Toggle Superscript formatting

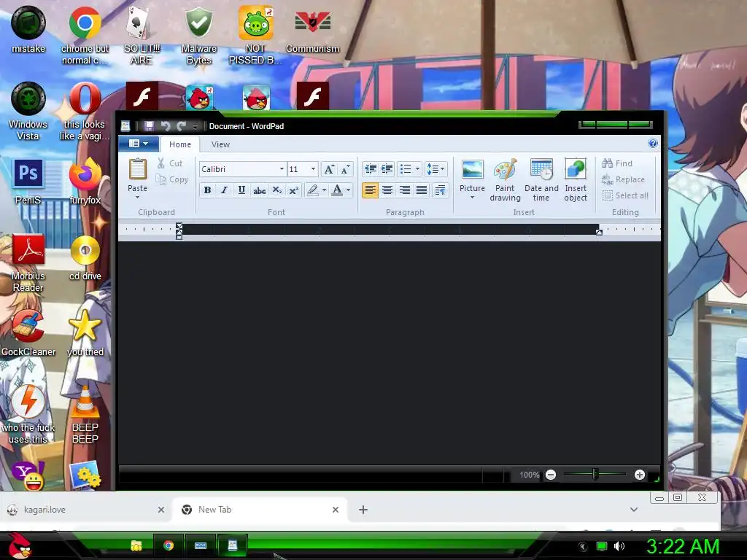pos(294,190)
